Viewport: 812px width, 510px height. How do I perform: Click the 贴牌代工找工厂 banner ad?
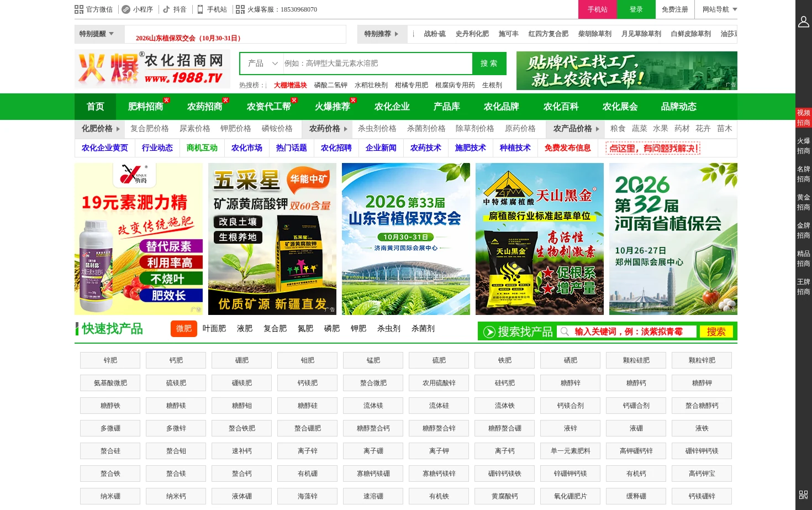point(627,71)
